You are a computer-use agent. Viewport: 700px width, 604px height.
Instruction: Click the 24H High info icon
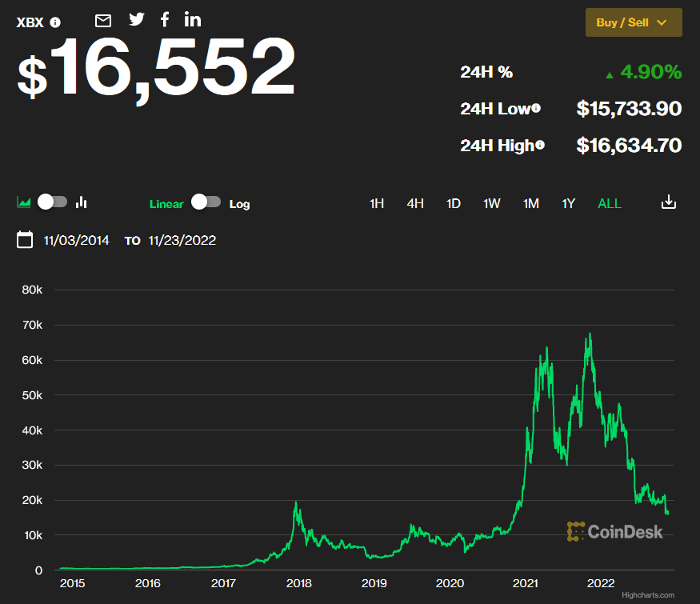[x=540, y=145]
